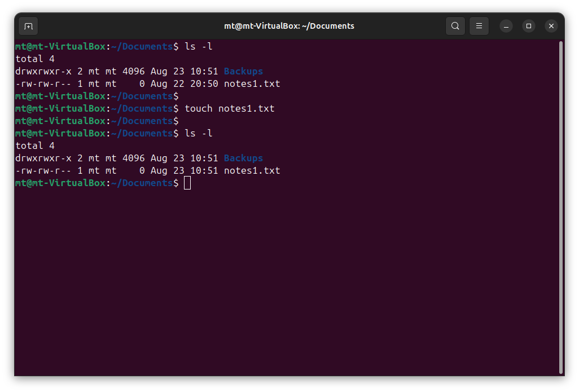Image resolution: width=579 pixels, height=392 pixels.
Task: Click the search magnifier icon in header
Action: tap(455, 26)
